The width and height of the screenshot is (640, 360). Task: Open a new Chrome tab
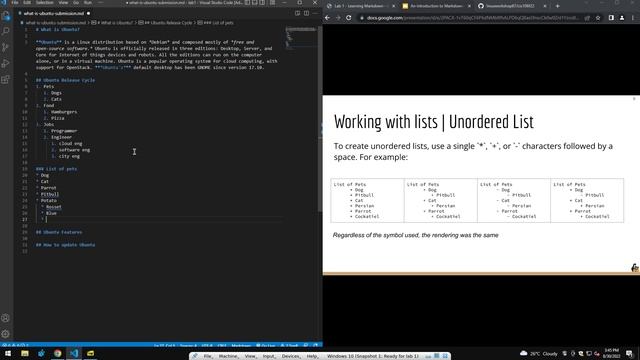pos(558,6)
